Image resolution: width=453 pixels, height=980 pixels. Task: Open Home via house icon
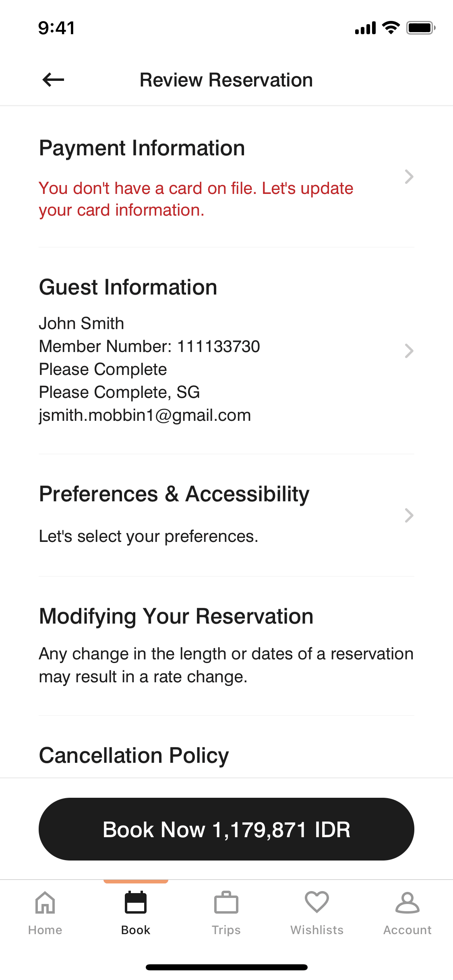[45, 902]
